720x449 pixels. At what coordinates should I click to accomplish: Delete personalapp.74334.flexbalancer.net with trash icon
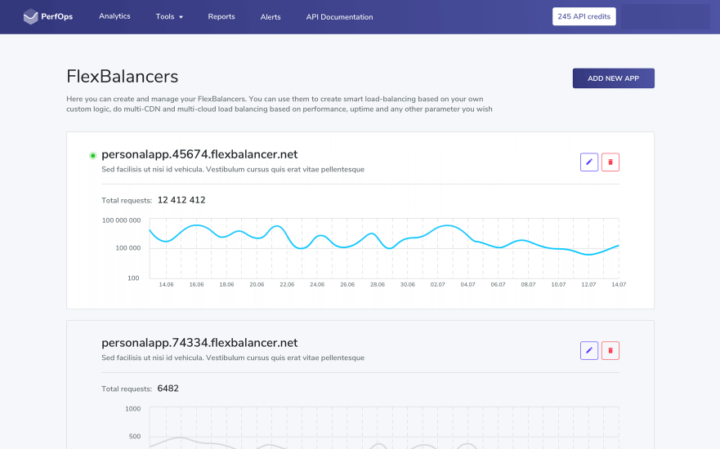coord(610,351)
